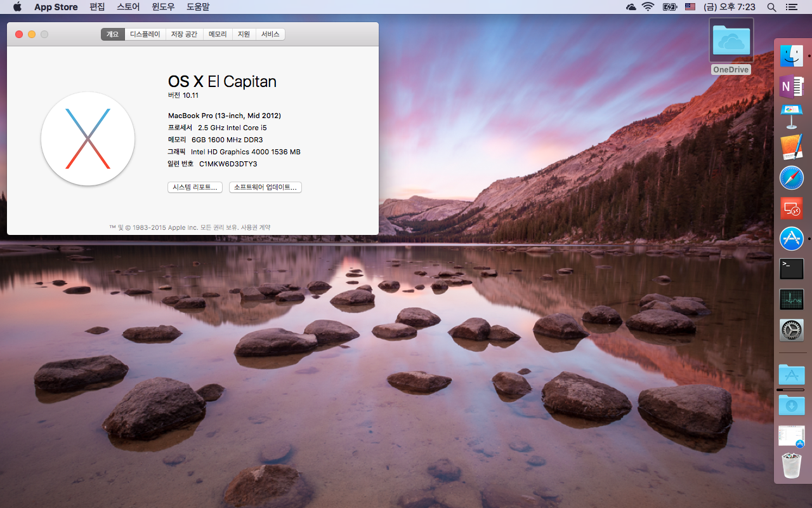The image size is (812, 508).
Task: Open System Preferences gear in the Dock
Action: [x=792, y=330]
